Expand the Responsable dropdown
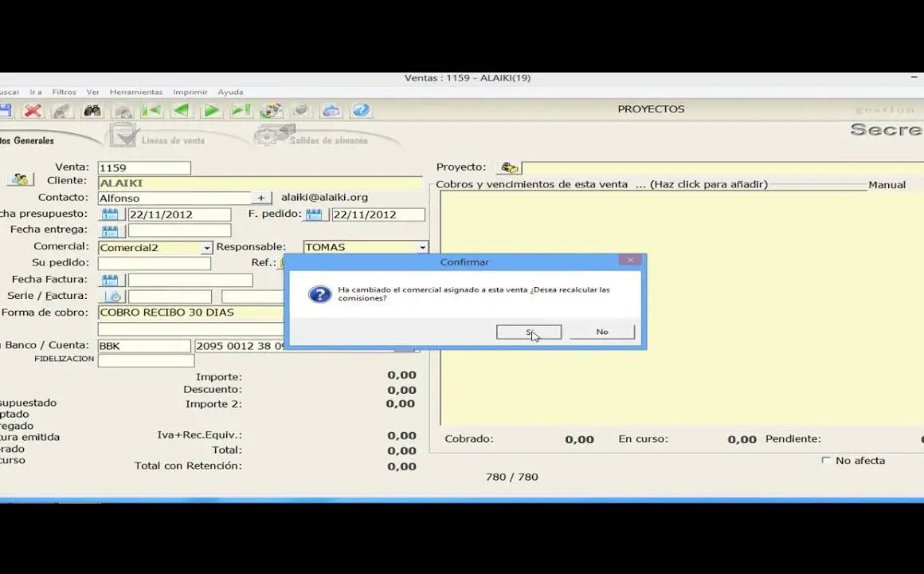The image size is (924, 574). point(422,248)
